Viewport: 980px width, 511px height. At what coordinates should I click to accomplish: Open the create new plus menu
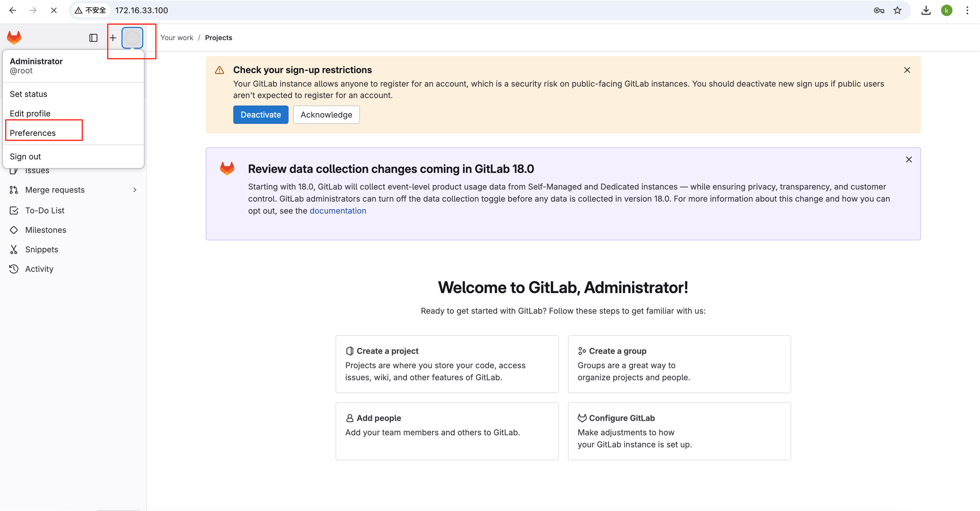pyautogui.click(x=113, y=38)
